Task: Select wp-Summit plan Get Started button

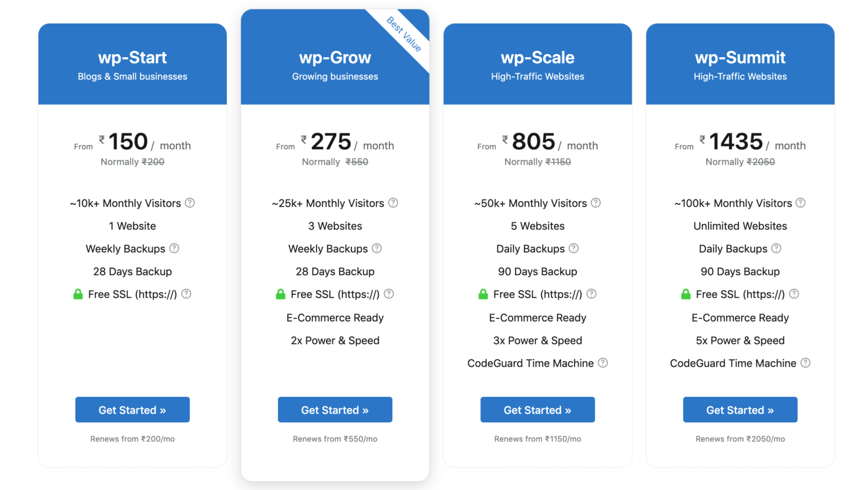Action: 740,410
